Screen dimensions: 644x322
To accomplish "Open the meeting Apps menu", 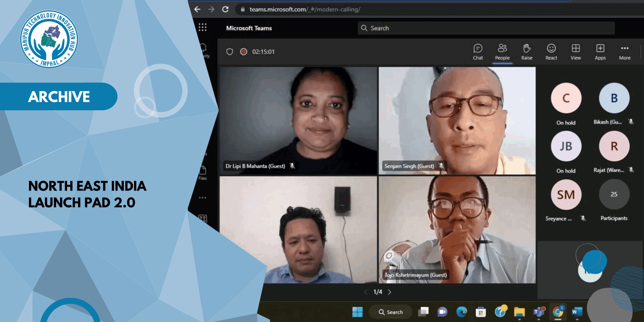I will tap(600, 52).
